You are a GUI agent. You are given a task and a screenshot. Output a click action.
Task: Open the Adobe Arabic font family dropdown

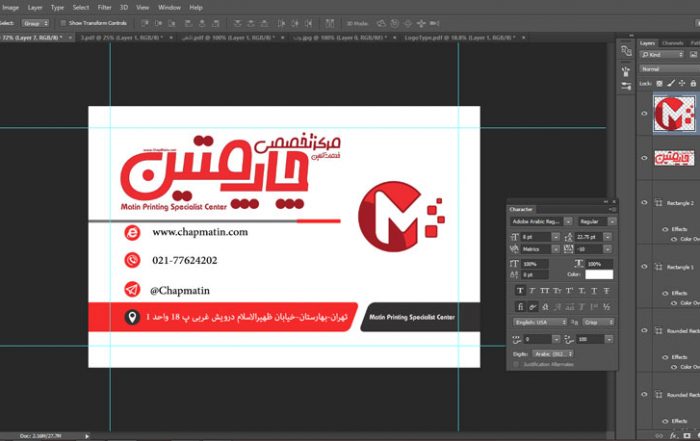[541, 221]
